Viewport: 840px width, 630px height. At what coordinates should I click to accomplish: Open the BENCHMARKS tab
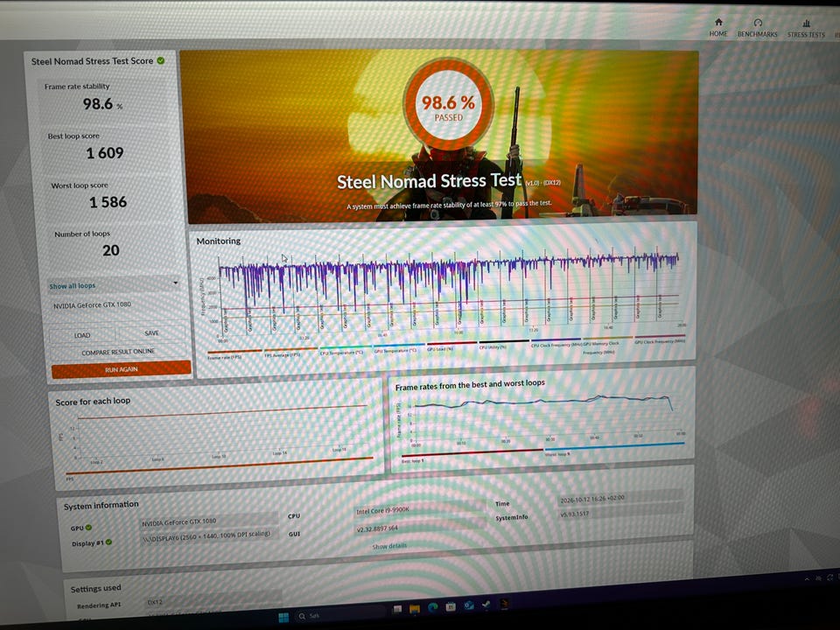click(x=757, y=28)
